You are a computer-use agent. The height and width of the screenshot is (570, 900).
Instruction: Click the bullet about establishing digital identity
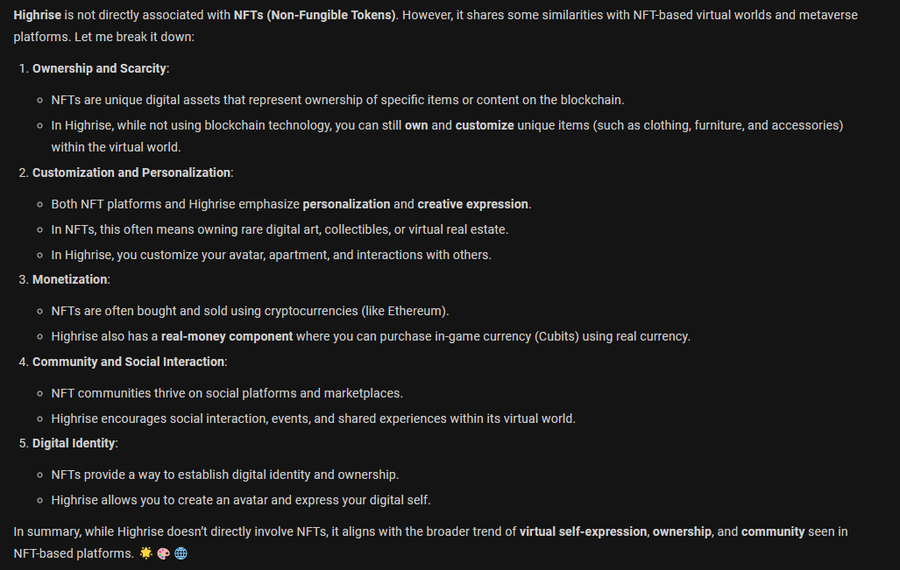[x=225, y=475]
